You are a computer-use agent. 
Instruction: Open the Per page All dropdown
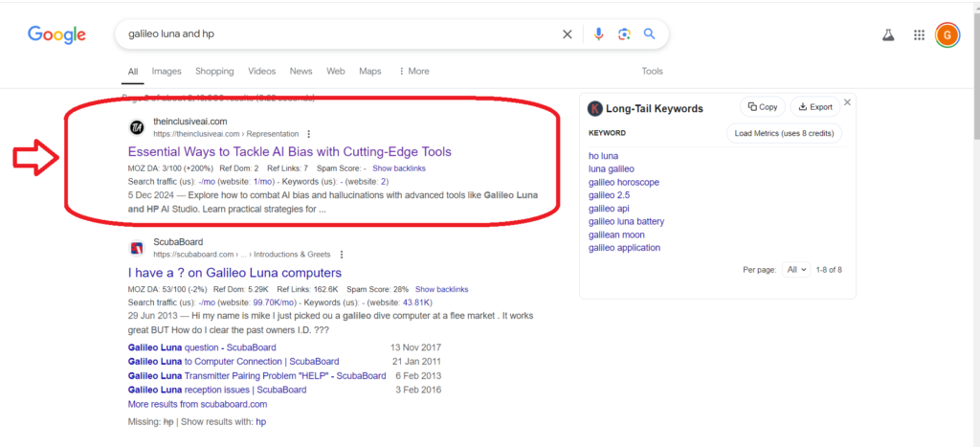point(797,270)
